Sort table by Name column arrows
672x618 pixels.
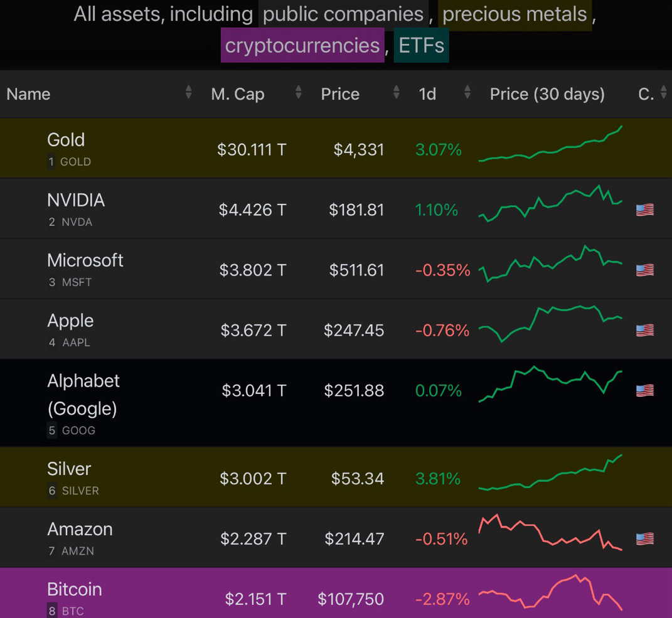(188, 93)
